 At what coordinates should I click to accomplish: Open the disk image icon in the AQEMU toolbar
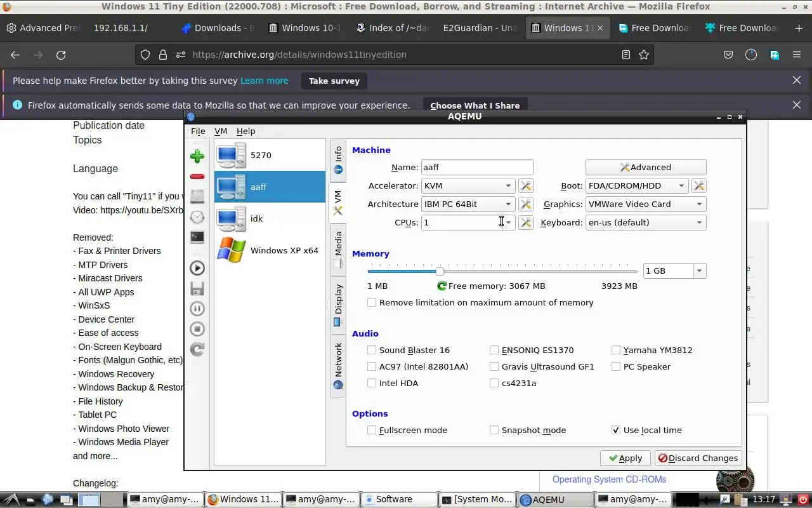pyautogui.click(x=197, y=197)
